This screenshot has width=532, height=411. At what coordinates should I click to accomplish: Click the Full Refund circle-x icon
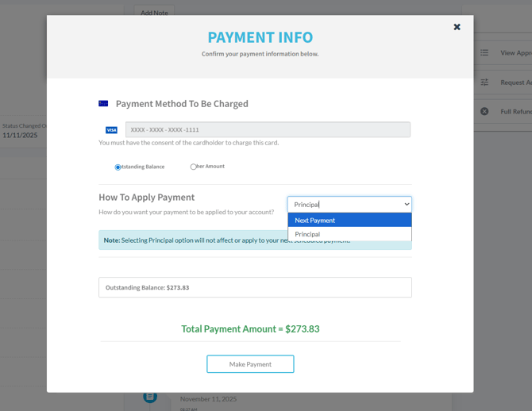tap(484, 112)
